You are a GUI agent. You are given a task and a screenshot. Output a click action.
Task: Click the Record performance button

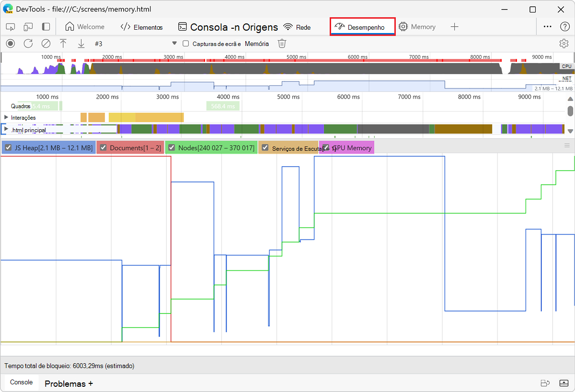[x=11, y=44]
